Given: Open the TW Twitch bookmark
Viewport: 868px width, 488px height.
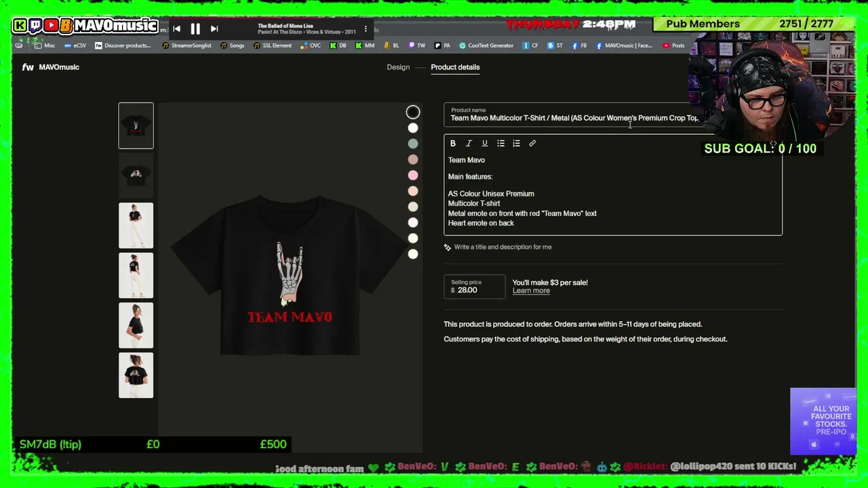Looking at the screenshot, I should click(416, 45).
